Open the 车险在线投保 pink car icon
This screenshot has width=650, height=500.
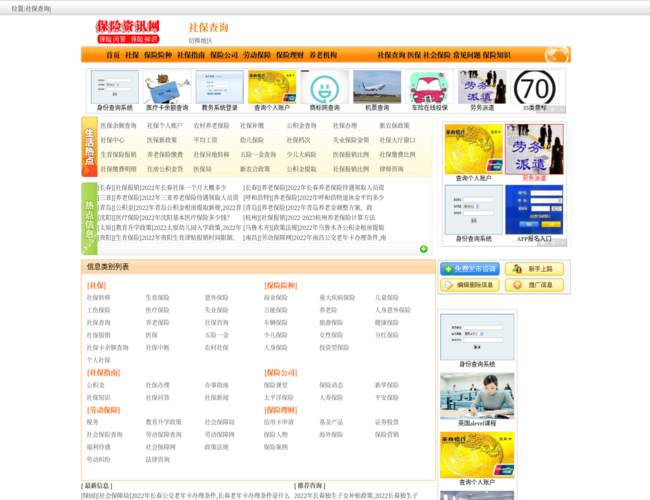pos(429,87)
